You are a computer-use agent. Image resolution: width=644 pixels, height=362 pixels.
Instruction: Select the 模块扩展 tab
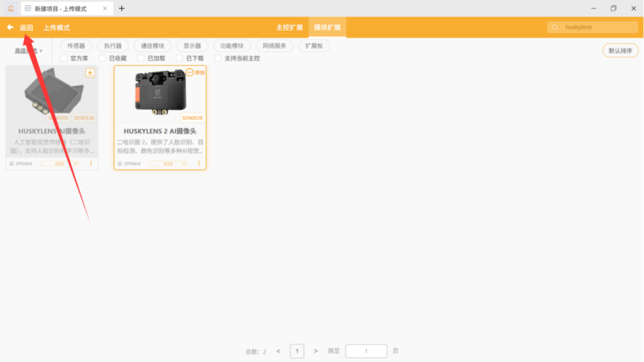click(x=327, y=28)
